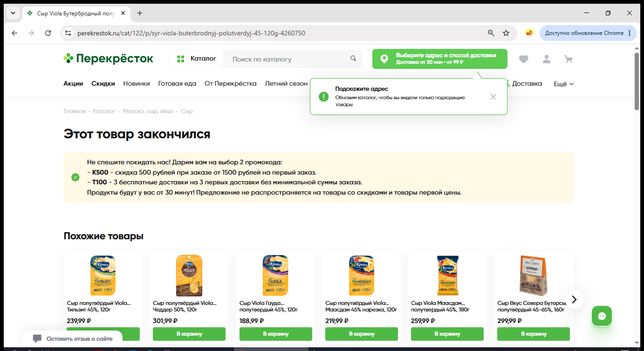
Task: Open the chat support bubble
Action: click(x=602, y=316)
